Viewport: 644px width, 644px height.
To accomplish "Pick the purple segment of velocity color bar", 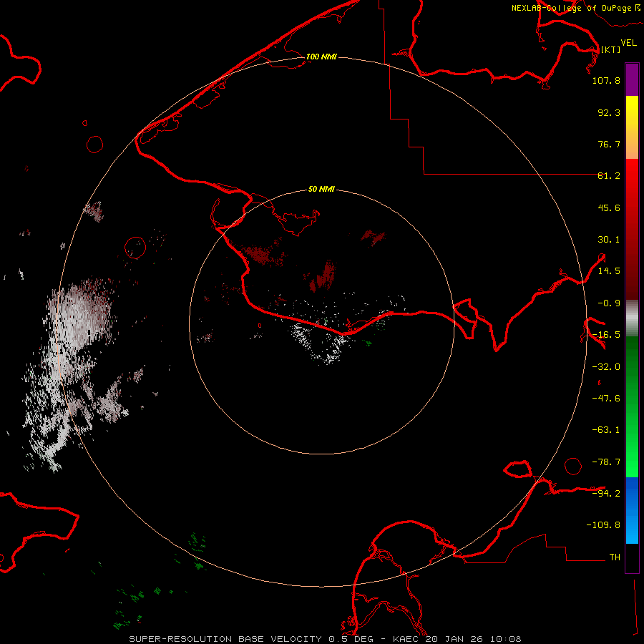I will 632,79.
